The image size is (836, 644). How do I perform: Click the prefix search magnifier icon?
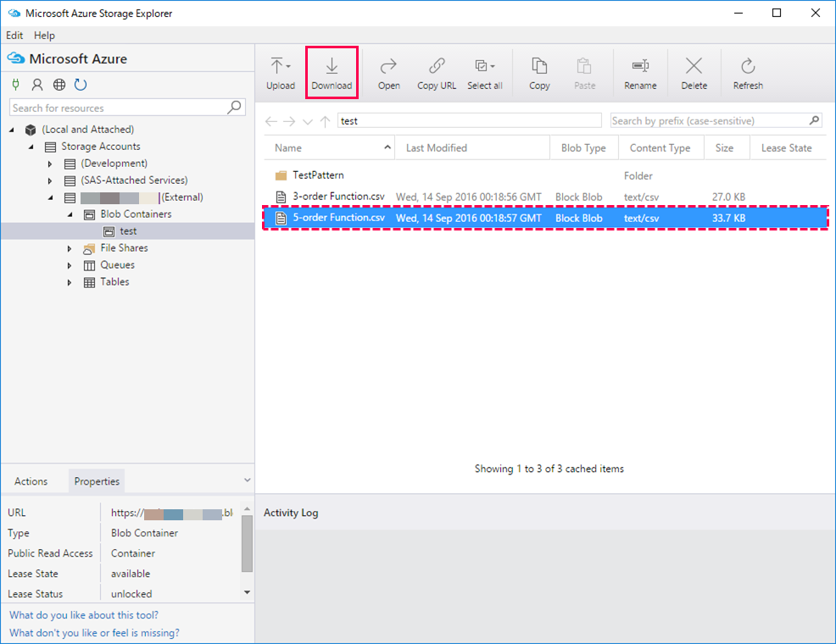tap(814, 120)
